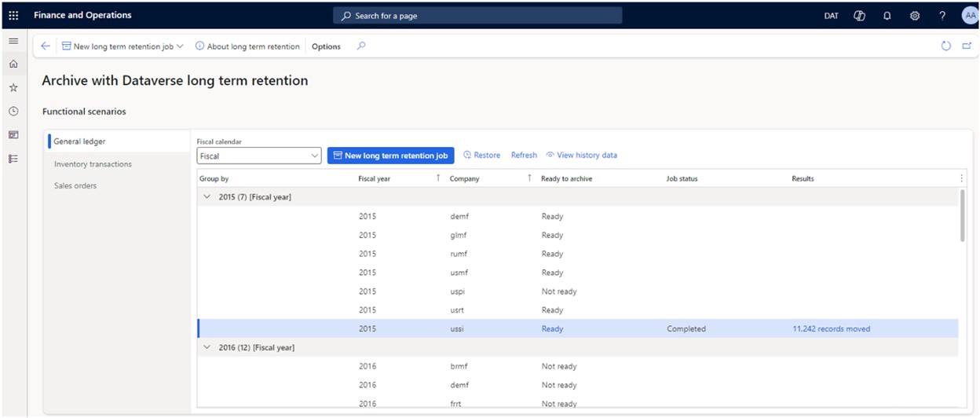
Task: Expand the navigation pane hamburger
Action: pos(13,41)
